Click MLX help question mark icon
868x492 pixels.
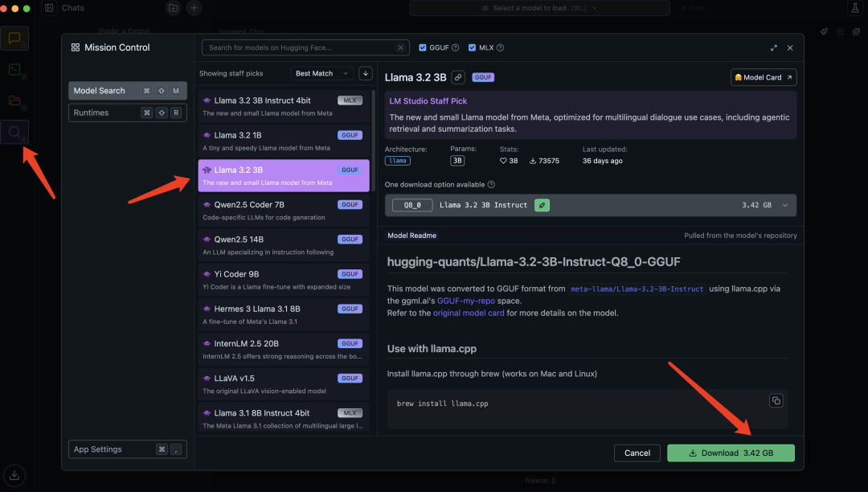(x=500, y=47)
